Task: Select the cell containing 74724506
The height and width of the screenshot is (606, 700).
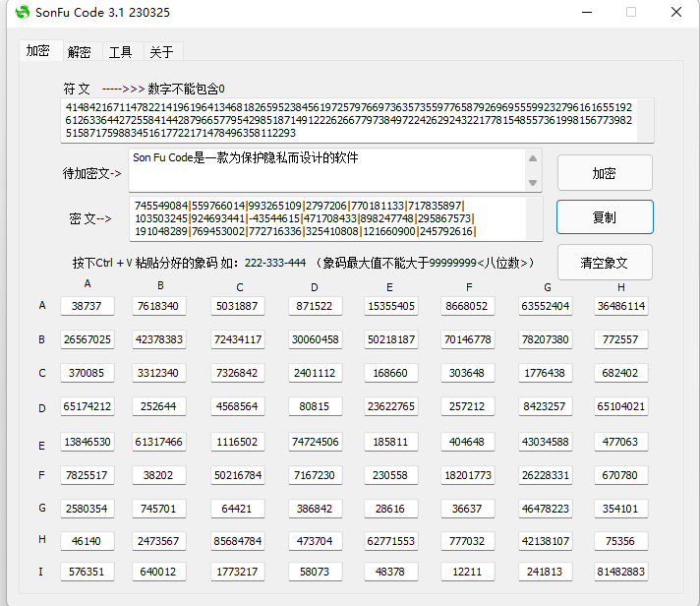Action: pyautogui.click(x=315, y=443)
